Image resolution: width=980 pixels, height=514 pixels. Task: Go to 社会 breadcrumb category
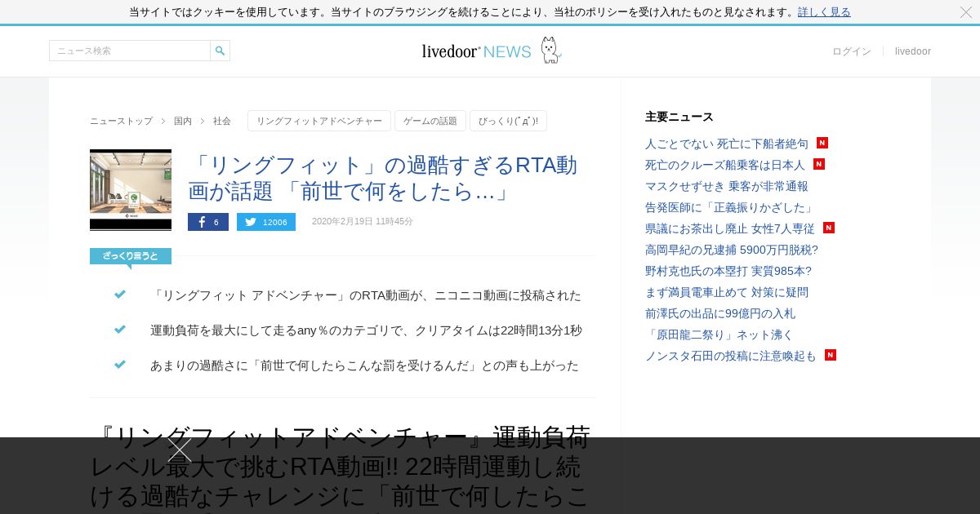tap(222, 121)
